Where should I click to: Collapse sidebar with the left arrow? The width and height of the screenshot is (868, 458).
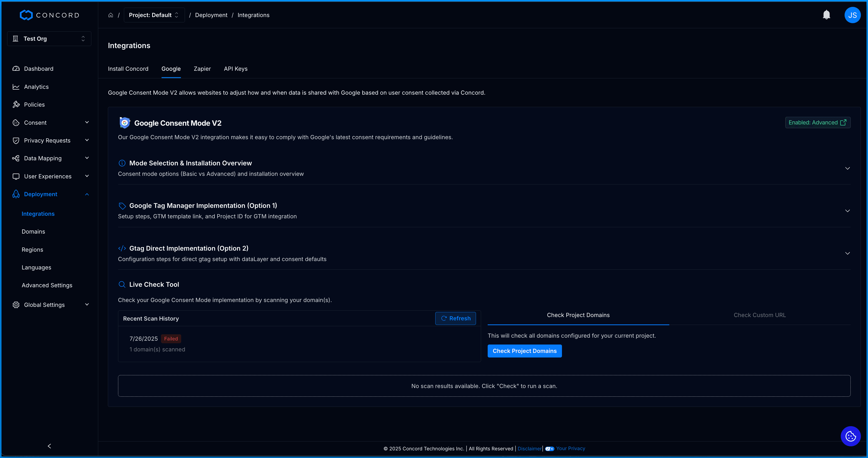pos(50,446)
